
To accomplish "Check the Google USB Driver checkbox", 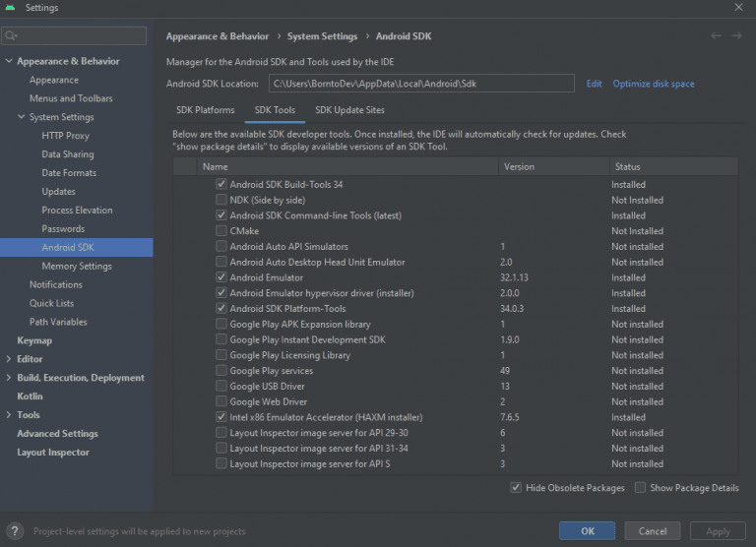I will pyautogui.click(x=221, y=387).
